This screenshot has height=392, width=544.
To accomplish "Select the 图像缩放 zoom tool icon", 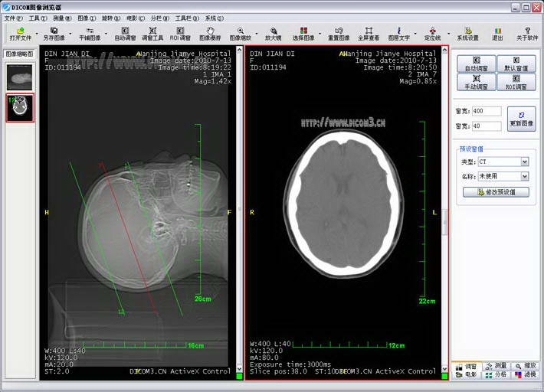I will click(x=240, y=34).
